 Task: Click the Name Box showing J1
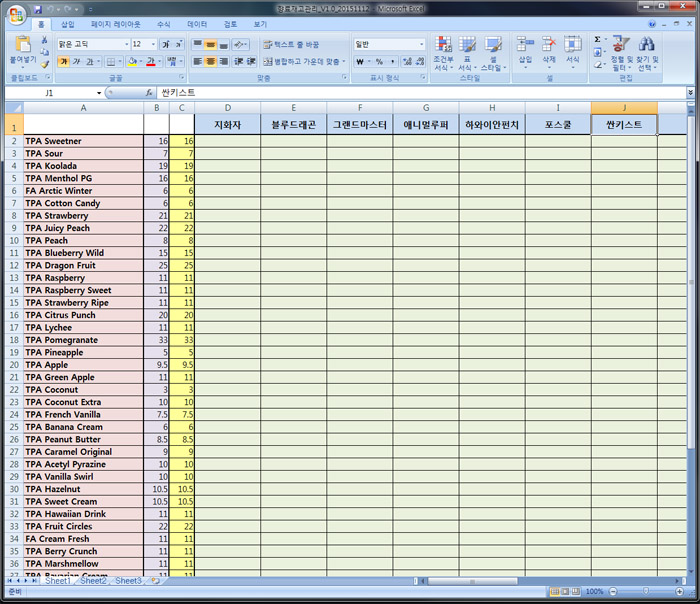(x=50, y=92)
